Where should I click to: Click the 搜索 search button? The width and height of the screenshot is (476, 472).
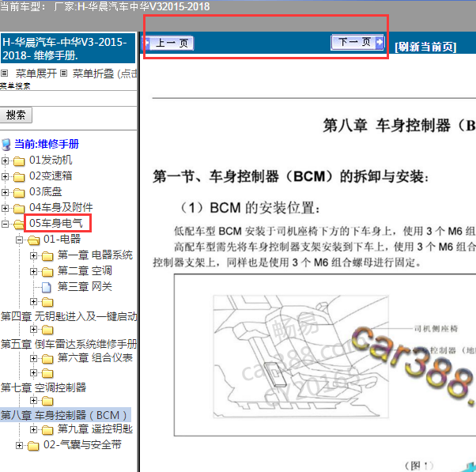click(x=16, y=115)
